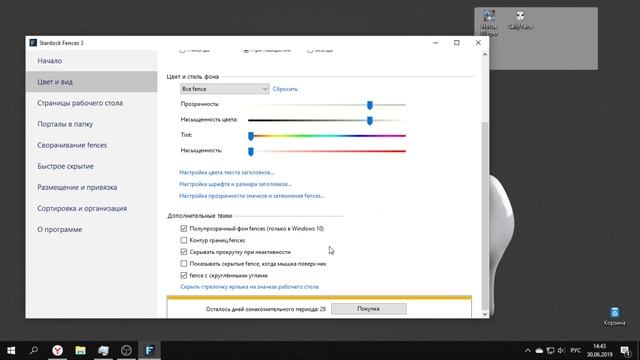Click the rainbow Tint slider
Screen dimensions: 640x360
[327, 136]
